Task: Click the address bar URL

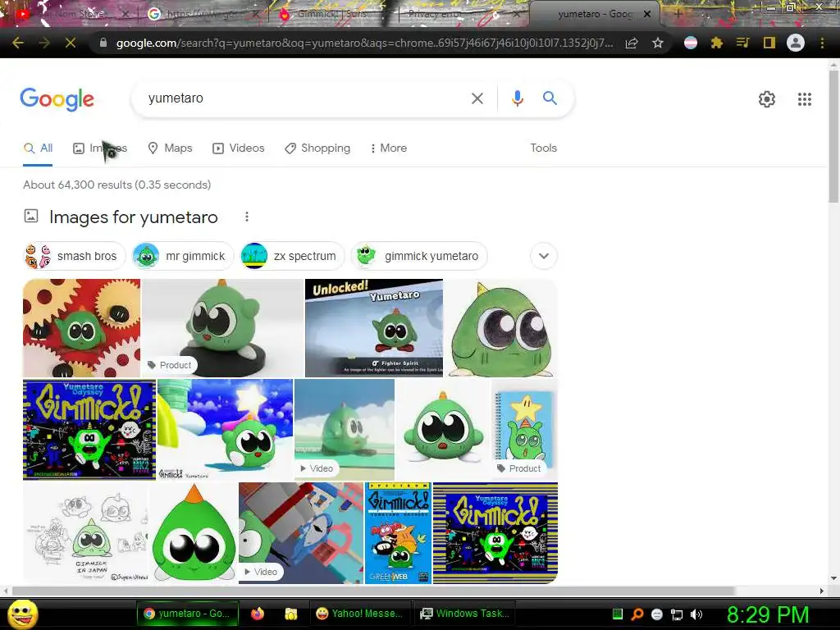Action: pos(364,43)
